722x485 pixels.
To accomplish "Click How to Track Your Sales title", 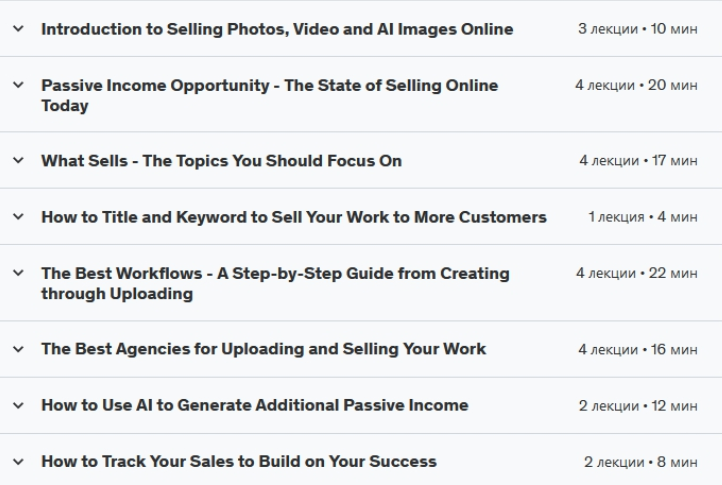I will click(x=238, y=461).
